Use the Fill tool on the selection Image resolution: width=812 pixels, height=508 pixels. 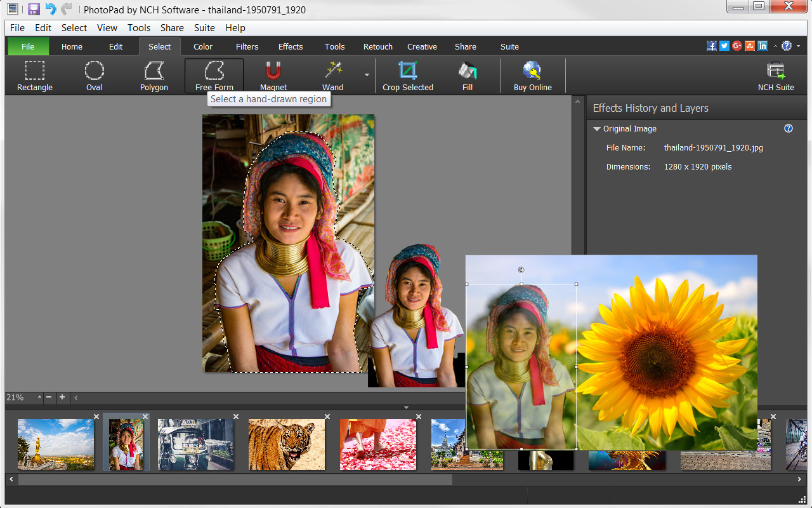467,75
